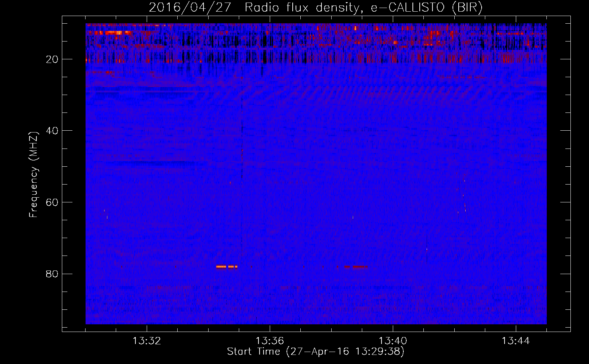The height and width of the screenshot is (364, 589).
Task: Click the 20 MHz frequency tick label
Action: 52,59
